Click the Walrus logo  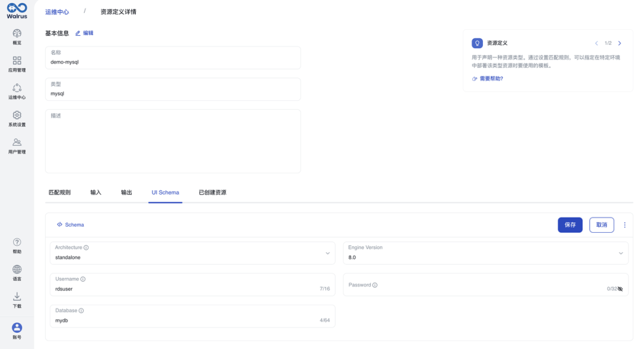(x=17, y=11)
